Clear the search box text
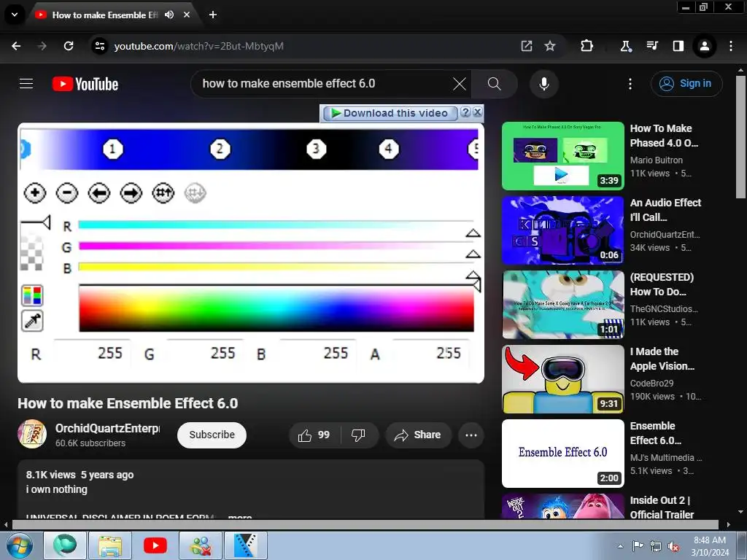The image size is (747, 560). pyautogui.click(x=460, y=84)
